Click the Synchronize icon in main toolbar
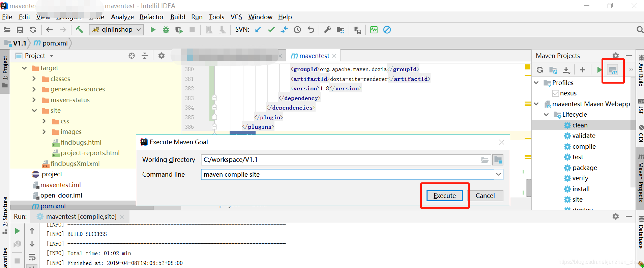Image resolution: width=644 pixels, height=268 pixels. [x=33, y=30]
